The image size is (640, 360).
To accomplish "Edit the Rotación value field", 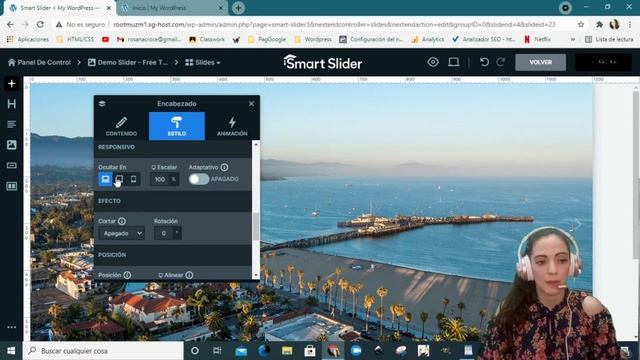I will (x=164, y=233).
